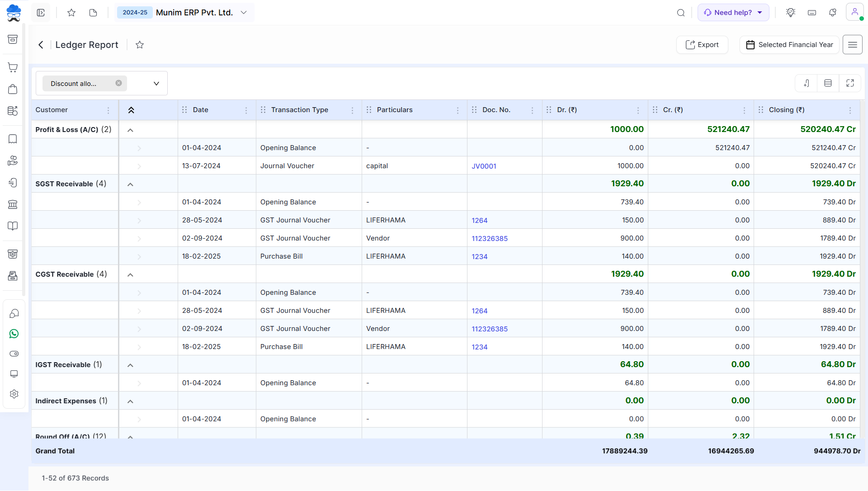Expand table to fullscreen
Screen dimensions: 868x491
pos(850,83)
